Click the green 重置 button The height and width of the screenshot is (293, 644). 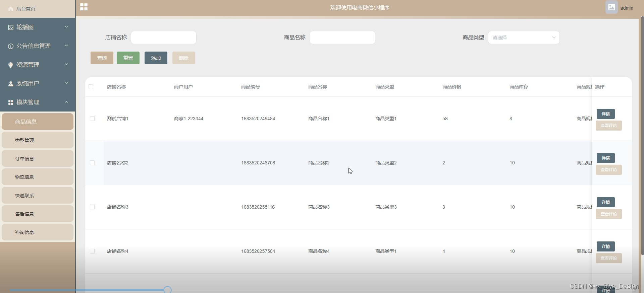pyautogui.click(x=128, y=58)
